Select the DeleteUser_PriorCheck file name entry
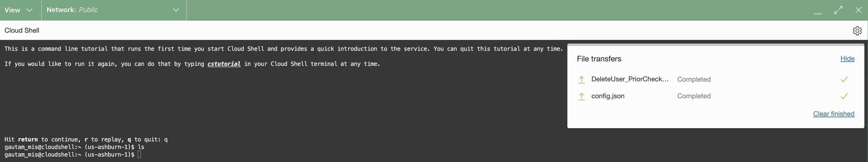The width and height of the screenshot is (868, 162). (x=630, y=79)
